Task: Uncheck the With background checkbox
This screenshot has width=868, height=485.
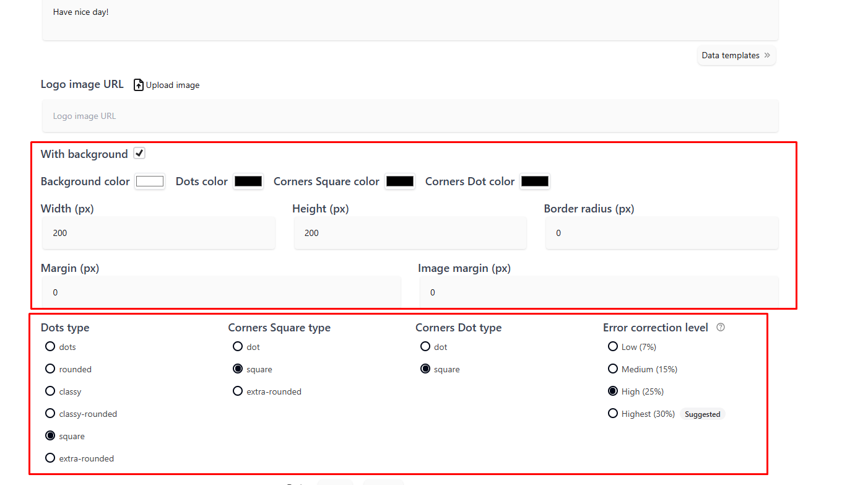Action: [x=139, y=152]
